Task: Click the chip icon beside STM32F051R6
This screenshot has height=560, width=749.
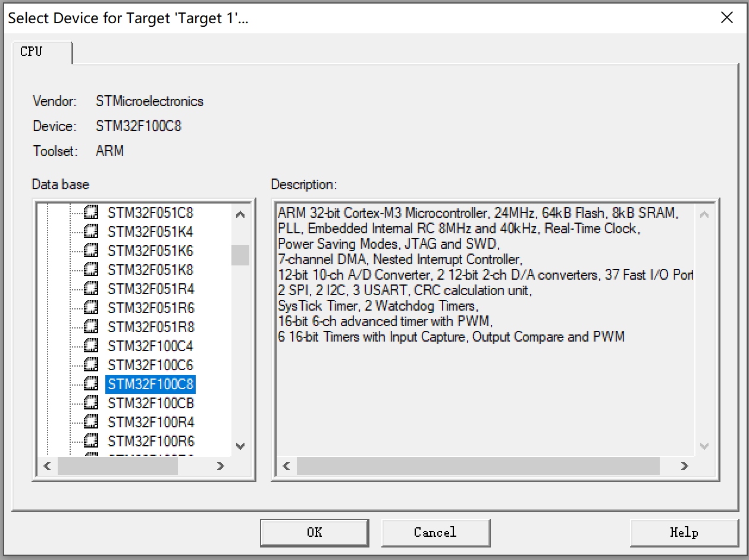Action: tap(92, 308)
